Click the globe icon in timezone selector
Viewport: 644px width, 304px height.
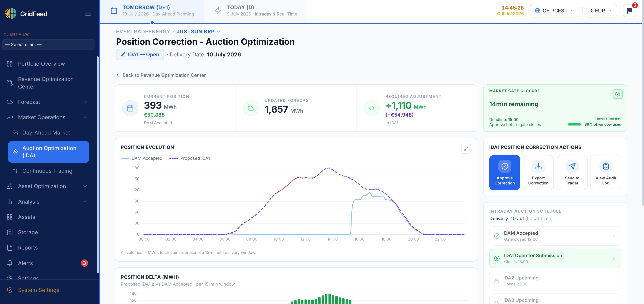click(537, 11)
